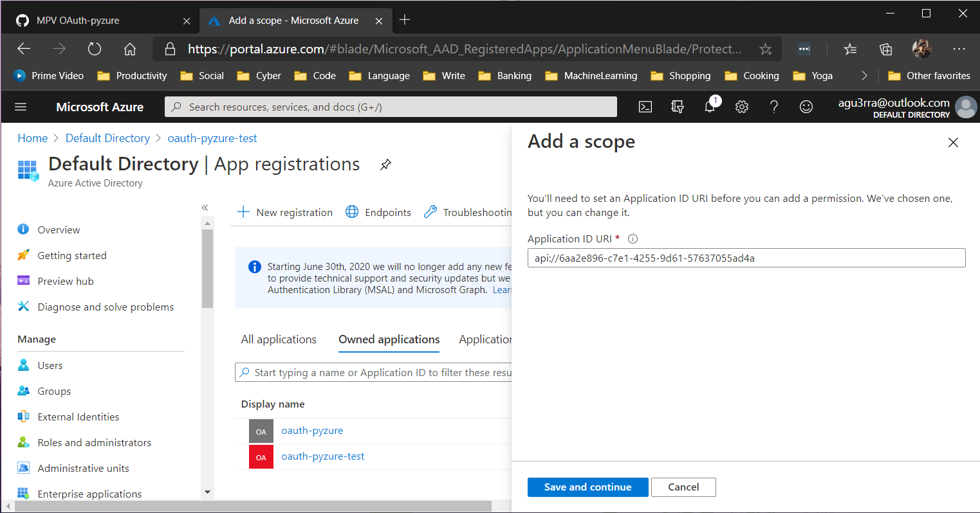Open the browser Favorites list icon
The image size is (980, 513).
pos(850,49)
